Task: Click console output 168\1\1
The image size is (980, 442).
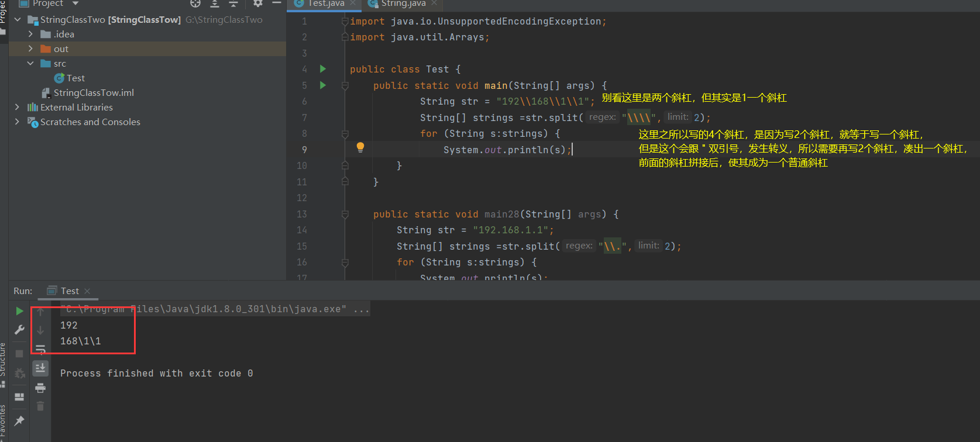Action: pos(81,341)
